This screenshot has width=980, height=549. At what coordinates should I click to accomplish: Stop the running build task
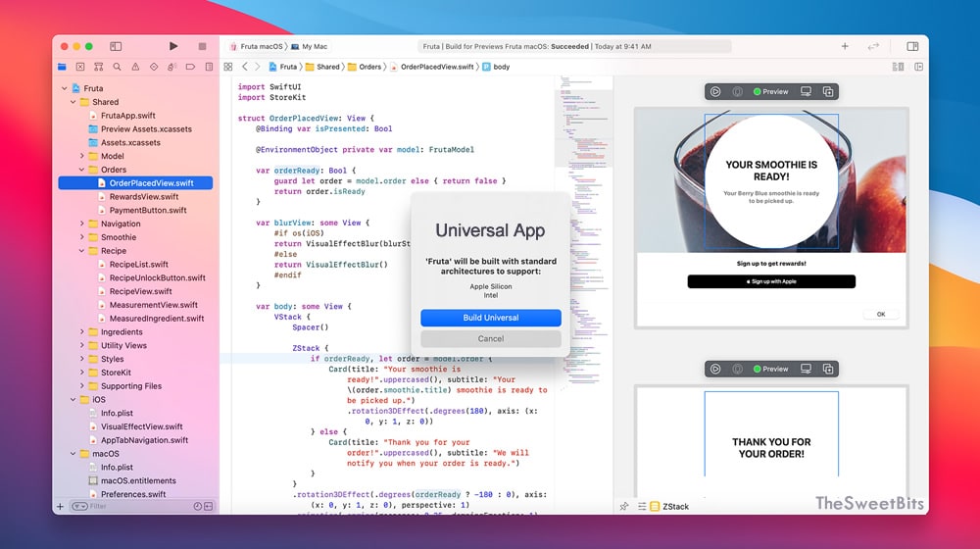(x=202, y=46)
